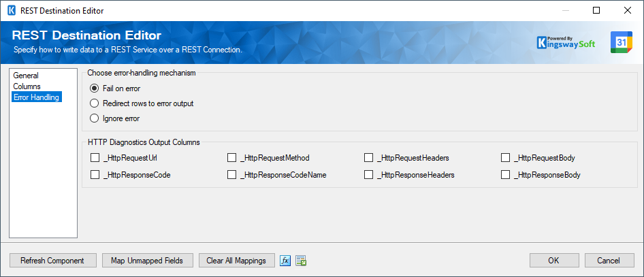
Task: Switch to the Columns page
Action: (x=27, y=86)
